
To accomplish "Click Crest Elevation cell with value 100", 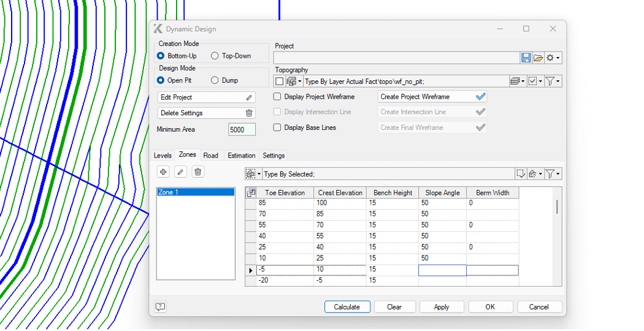I will point(340,203).
